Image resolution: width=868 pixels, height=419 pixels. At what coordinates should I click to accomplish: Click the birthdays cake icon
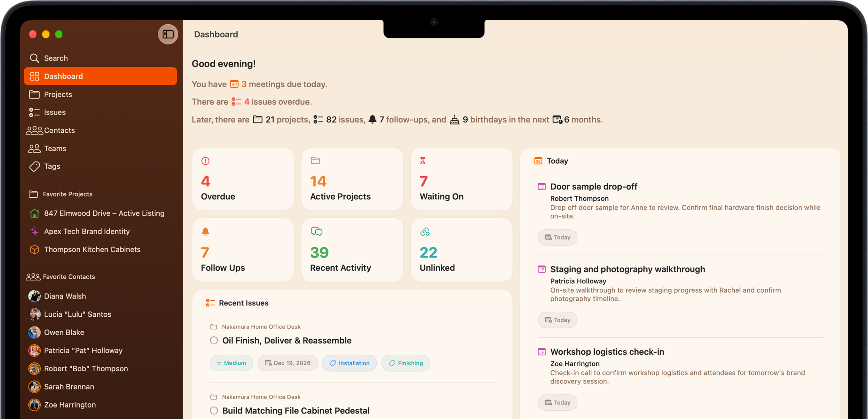[x=454, y=120]
